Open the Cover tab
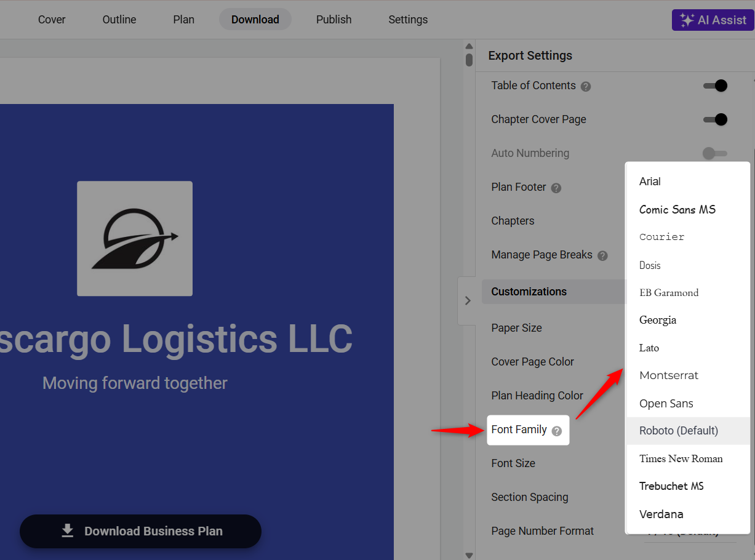The width and height of the screenshot is (755, 560). (52, 20)
